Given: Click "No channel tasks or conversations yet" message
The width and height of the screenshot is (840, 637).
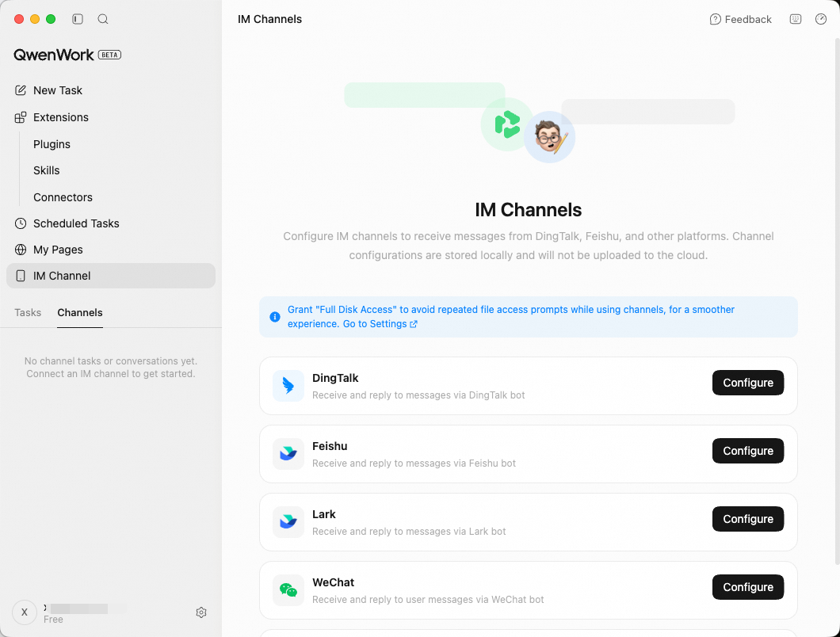Looking at the screenshot, I should (x=111, y=361).
